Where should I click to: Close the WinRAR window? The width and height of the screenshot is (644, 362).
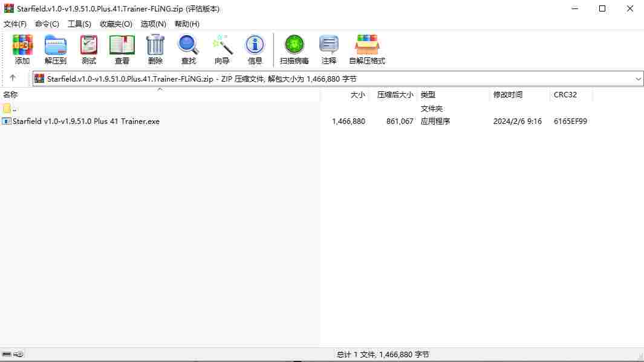[x=629, y=8]
